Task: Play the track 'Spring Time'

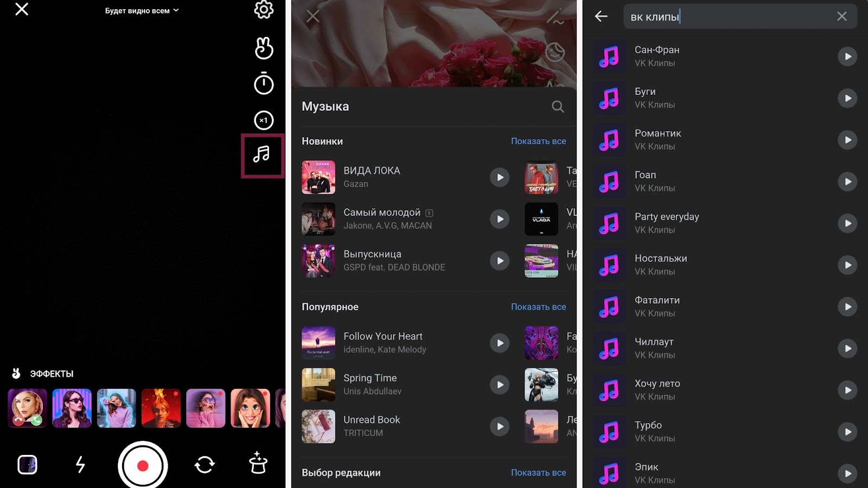Action: [x=500, y=385]
